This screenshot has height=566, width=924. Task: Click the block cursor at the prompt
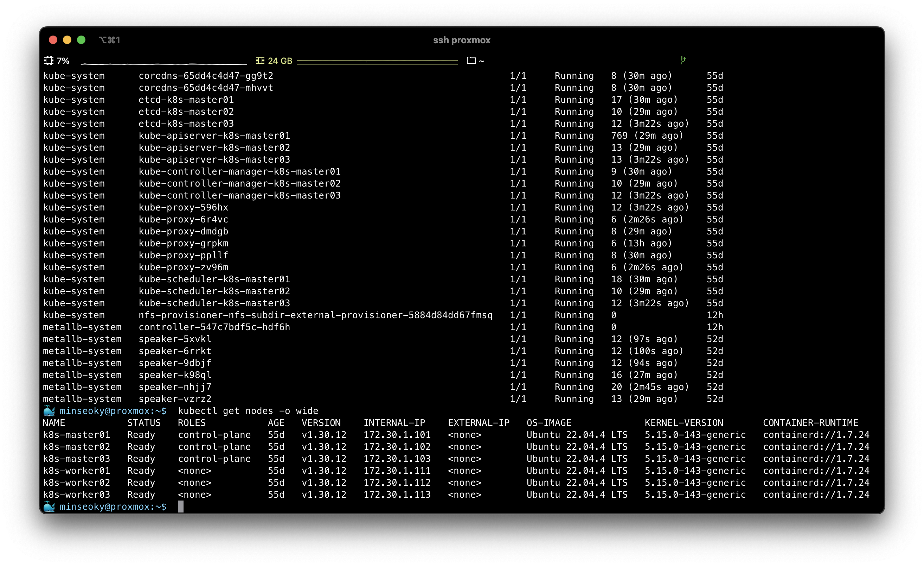(x=180, y=507)
